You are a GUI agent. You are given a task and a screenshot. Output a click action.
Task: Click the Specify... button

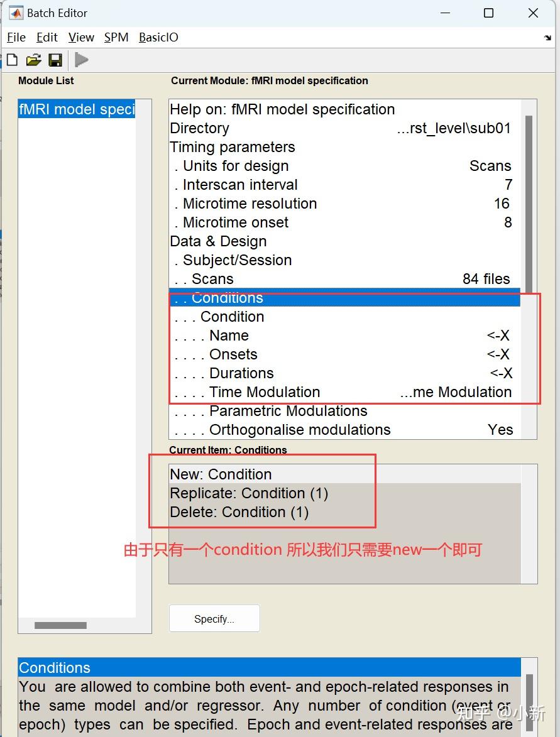coord(214,618)
